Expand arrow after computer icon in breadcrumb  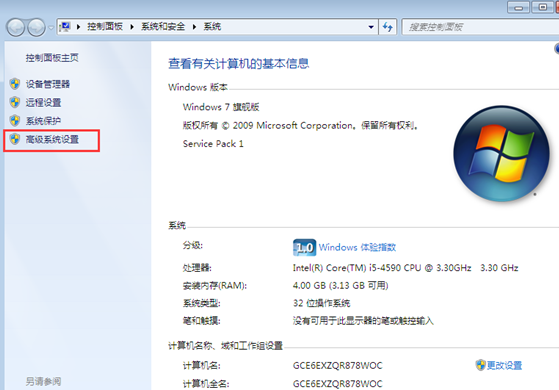(x=78, y=27)
